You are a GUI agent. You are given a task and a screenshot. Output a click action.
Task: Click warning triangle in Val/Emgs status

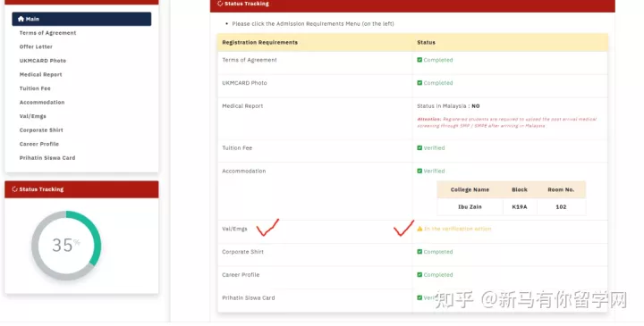(419, 229)
